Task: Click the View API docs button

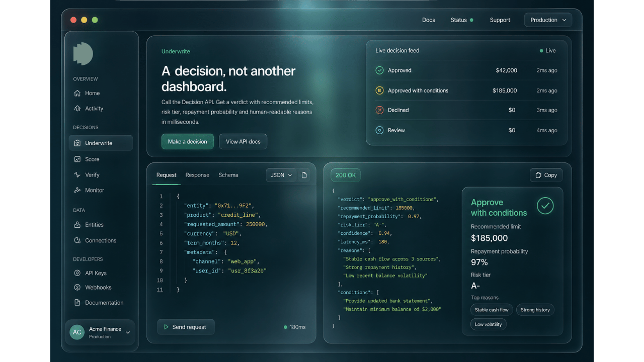Action: pyautogui.click(x=243, y=141)
